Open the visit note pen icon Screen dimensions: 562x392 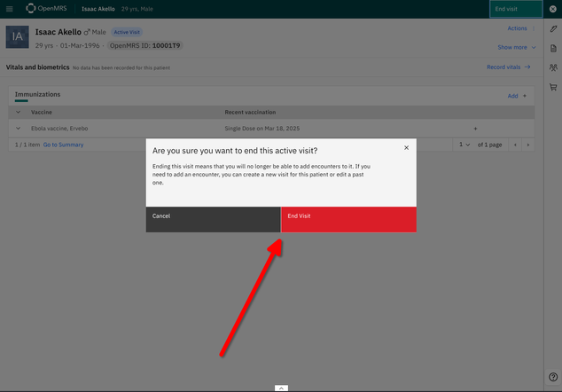553,29
